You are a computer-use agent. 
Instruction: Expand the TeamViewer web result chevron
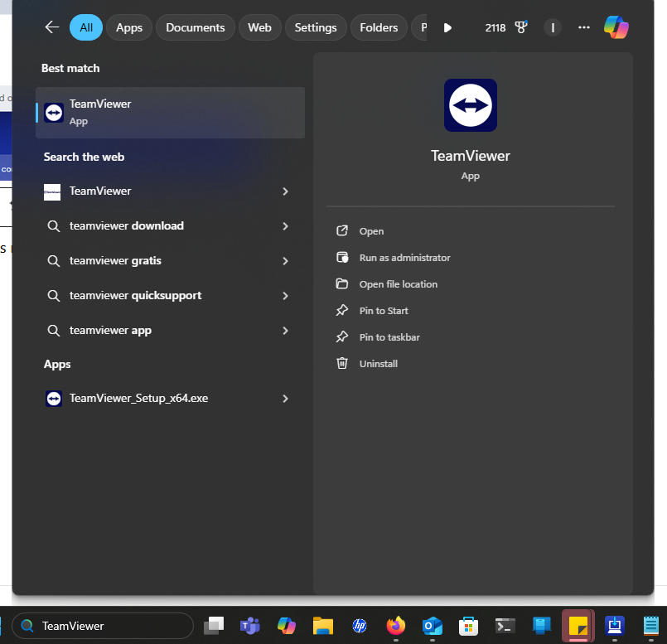285,191
